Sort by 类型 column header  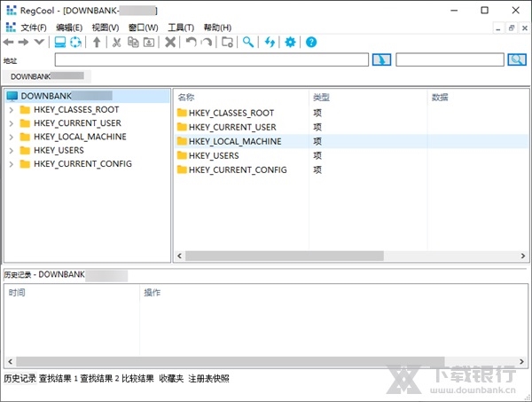[368, 98]
